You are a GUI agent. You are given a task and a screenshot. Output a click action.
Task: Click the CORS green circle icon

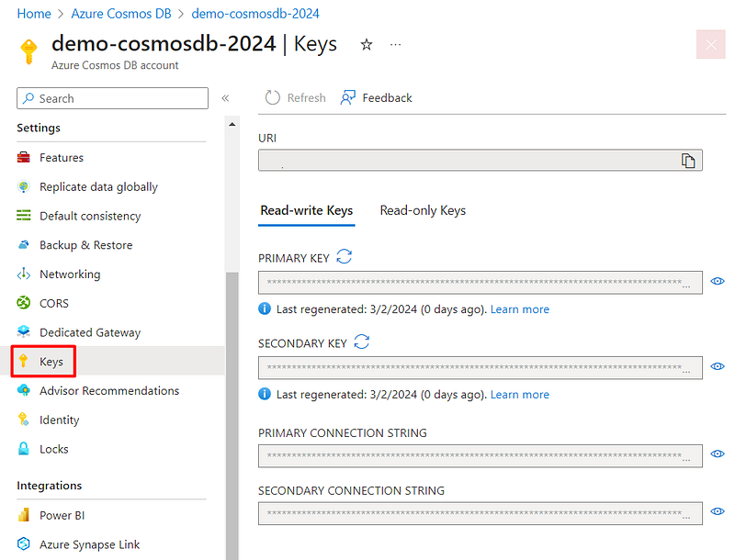tap(24, 303)
